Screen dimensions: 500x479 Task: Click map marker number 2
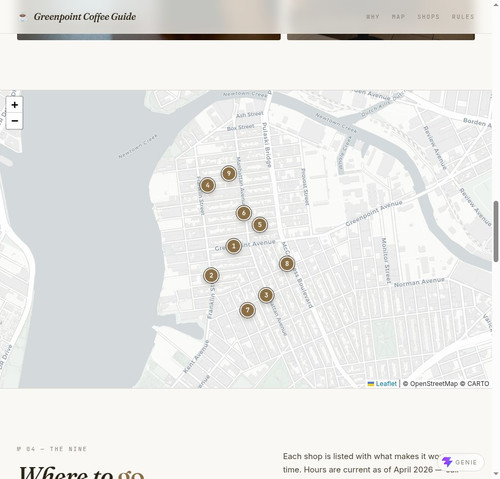click(211, 275)
